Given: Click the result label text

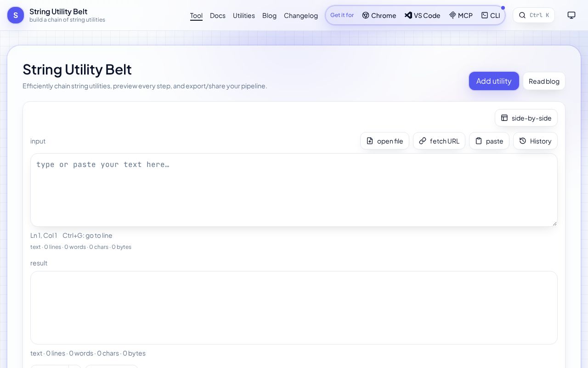Looking at the screenshot, I should point(39,263).
